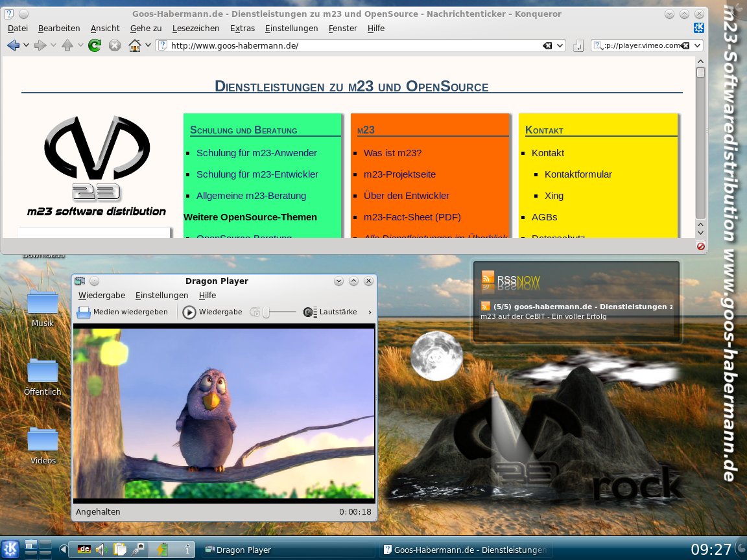747x560 pixels.
Task: Expand hidden tray icons with left arrow
Action: click(63, 550)
